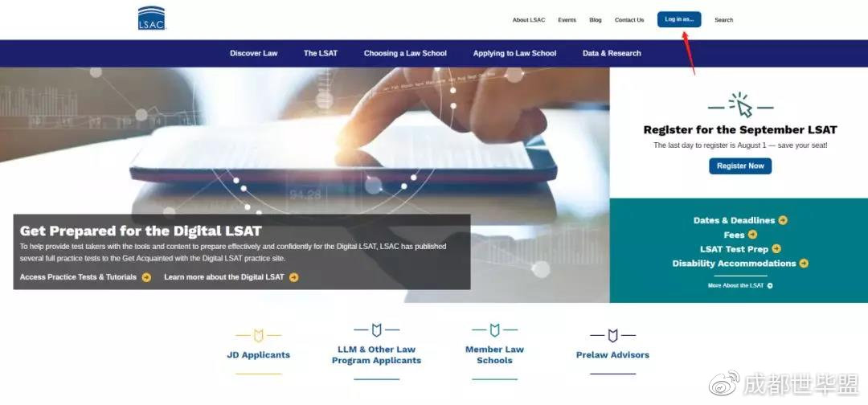Screen dimensions: 868x405
Task: Open the About LSAC link
Action: tap(529, 20)
